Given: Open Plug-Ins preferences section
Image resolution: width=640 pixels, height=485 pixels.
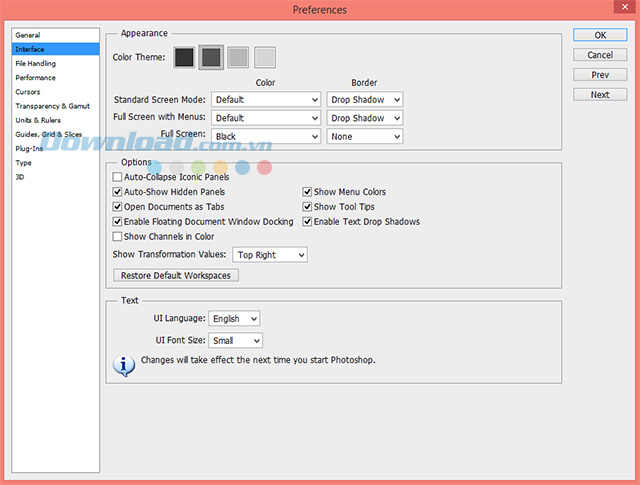Looking at the screenshot, I should 56,149.
